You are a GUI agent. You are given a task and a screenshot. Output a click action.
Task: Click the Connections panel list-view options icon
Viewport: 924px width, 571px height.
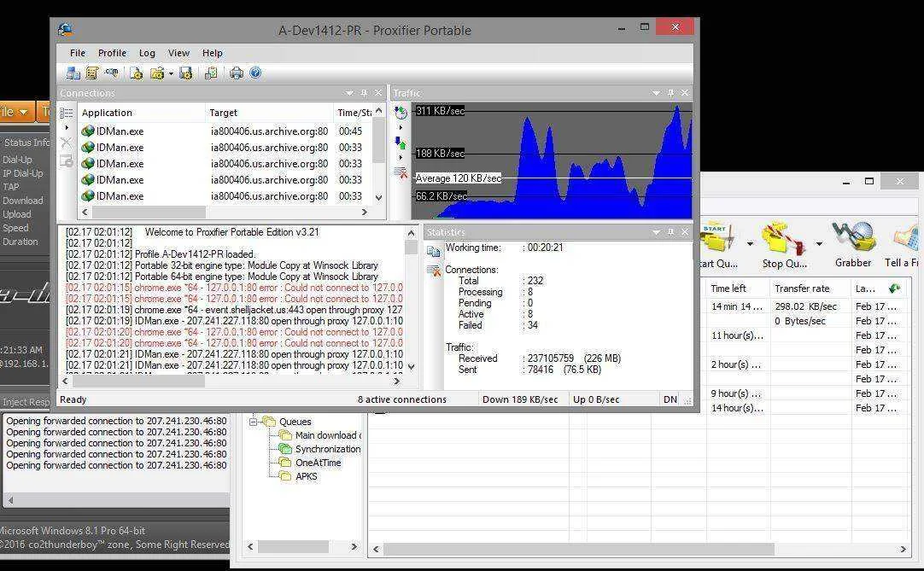pyautogui.click(x=67, y=113)
